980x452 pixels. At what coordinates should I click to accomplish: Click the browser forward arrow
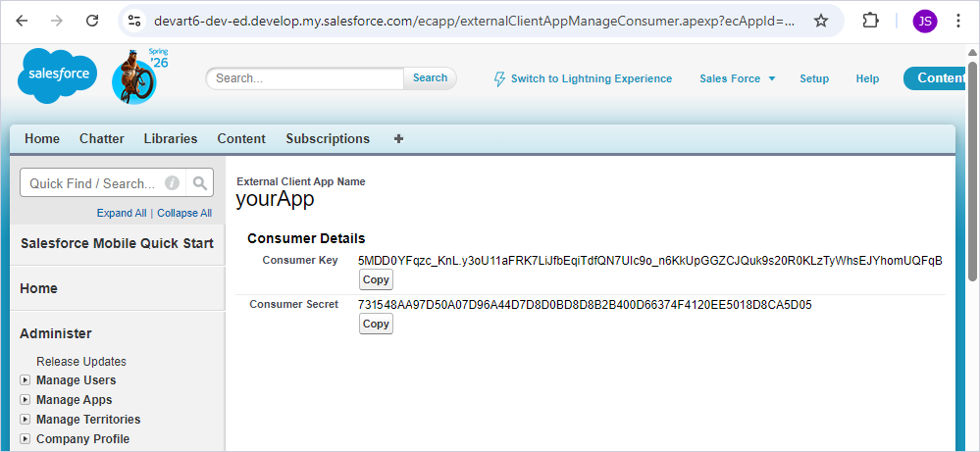(57, 21)
